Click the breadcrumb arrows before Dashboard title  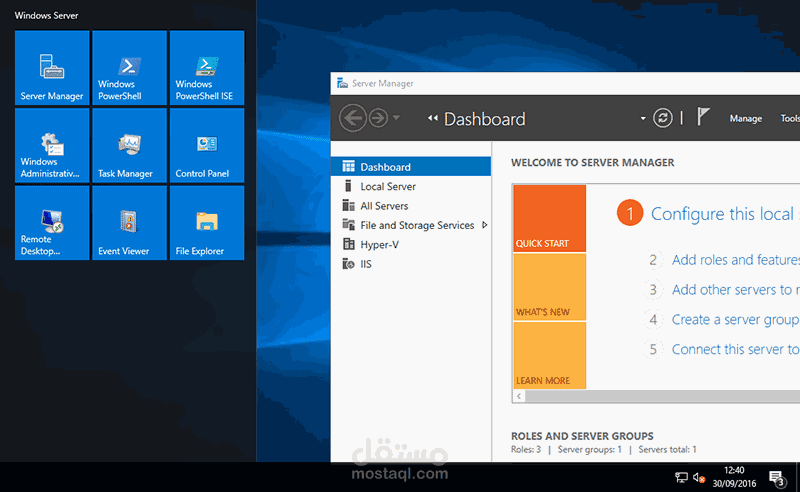click(433, 118)
